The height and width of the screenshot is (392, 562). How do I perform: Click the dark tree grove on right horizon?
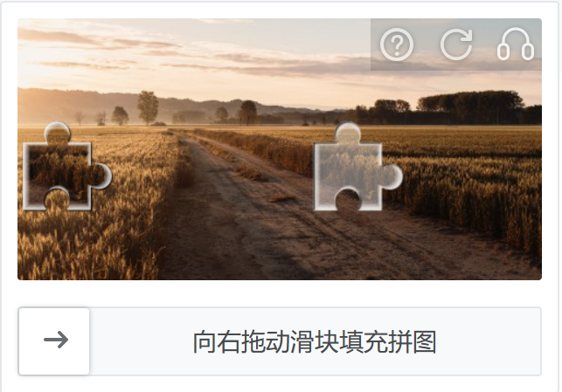[x=470, y=104]
